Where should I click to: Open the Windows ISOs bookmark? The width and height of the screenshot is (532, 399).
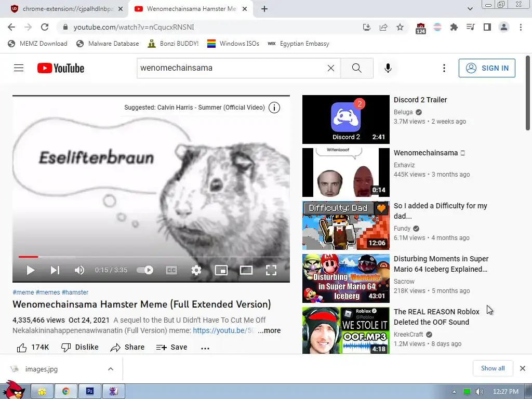[x=233, y=44]
